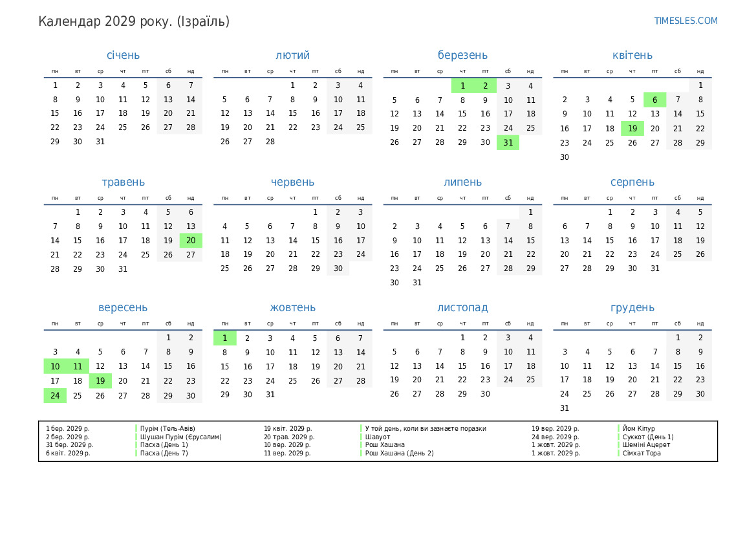756x535 pixels.
Task: Select the month heading 'травень'
Action: pos(123,182)
